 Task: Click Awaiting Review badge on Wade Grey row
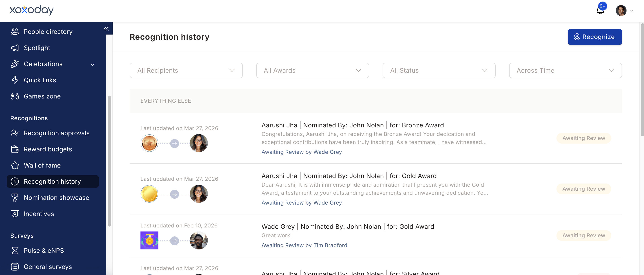(583, 236)
